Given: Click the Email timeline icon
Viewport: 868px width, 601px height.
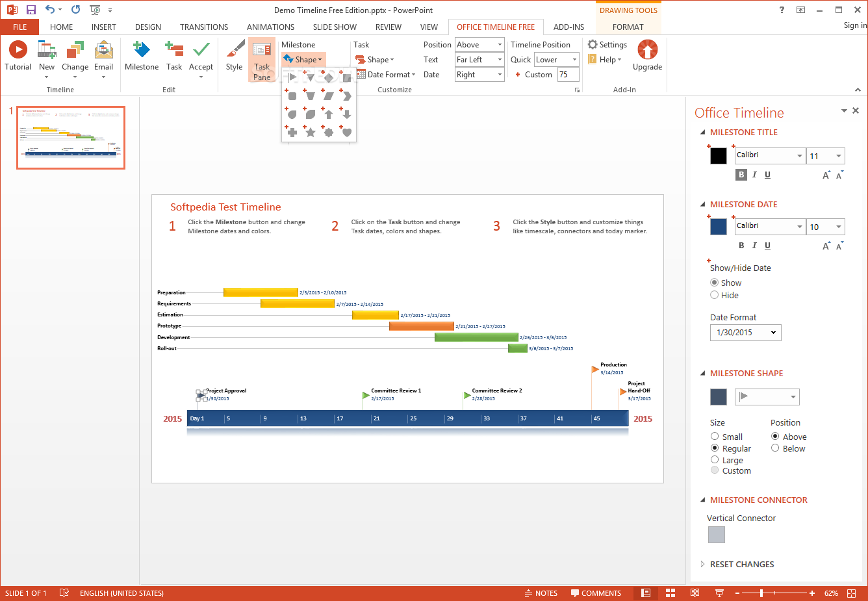Looking at the screenshot, I should tap(104, 51).
